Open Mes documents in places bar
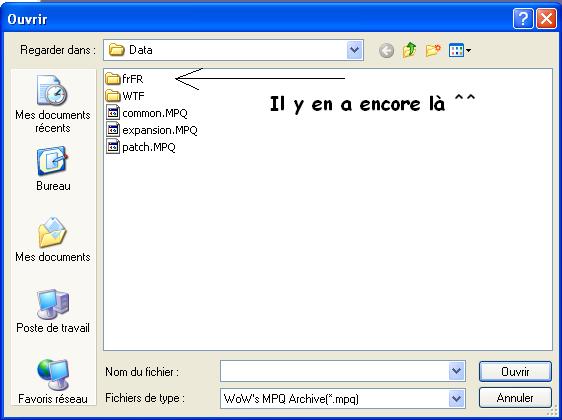562x420 pixels. (x=53, y=239)
